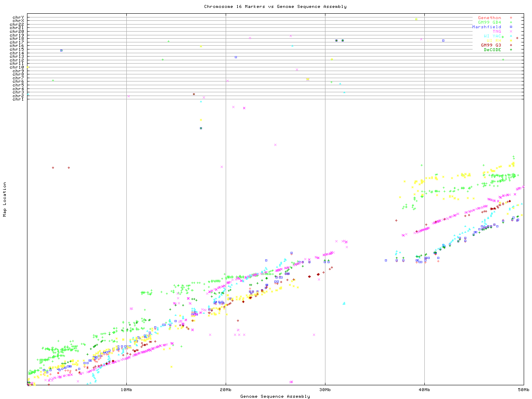Click the Marshfield square marker in legend
The width and height of the screenshot is (532, 399).
[x=511, y=27]
